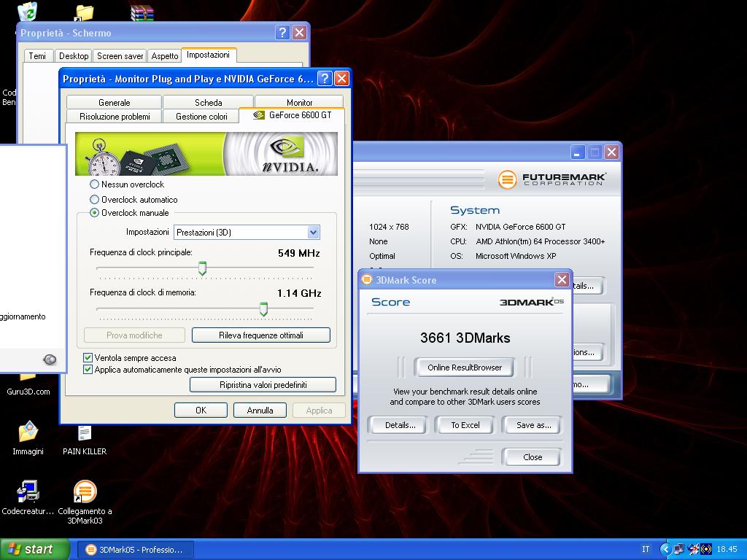
Task: Click the Annulla button
Action: (260, 410)
